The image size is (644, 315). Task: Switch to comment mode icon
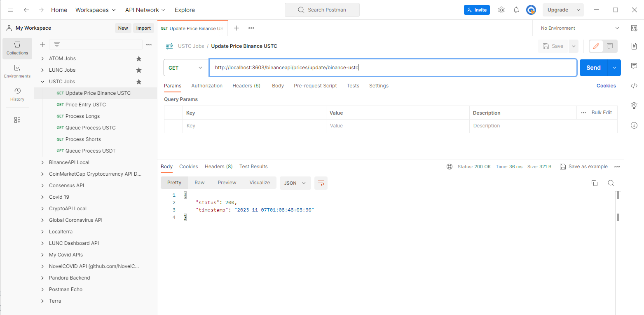pyautogui.click(x=610, y=46)
